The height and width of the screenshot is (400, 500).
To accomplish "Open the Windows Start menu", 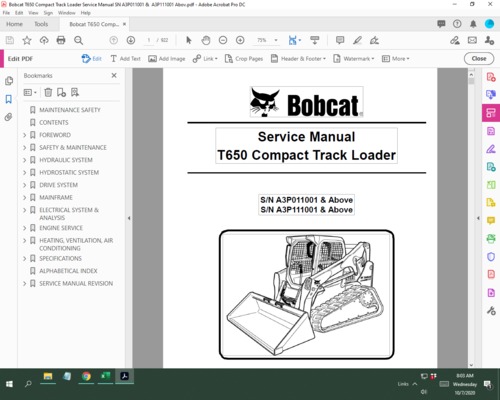I will pyautogui.click(x=9, y=384).
